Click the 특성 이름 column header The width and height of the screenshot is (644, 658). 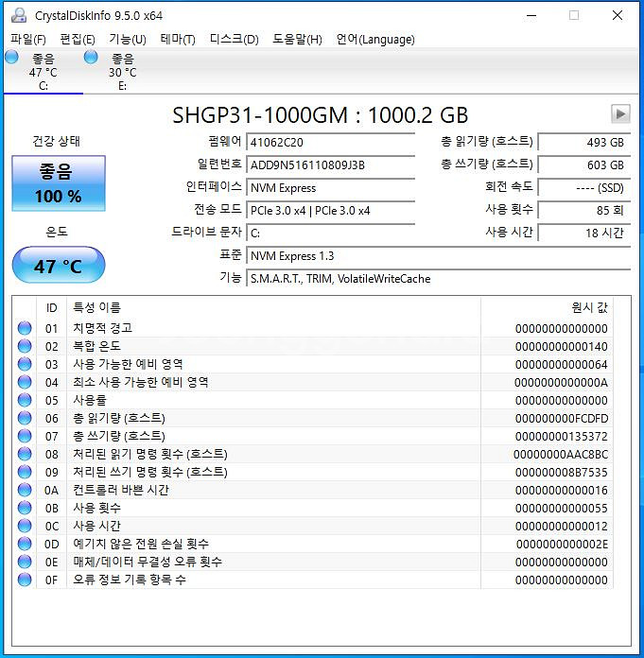[x=96, y=307]
